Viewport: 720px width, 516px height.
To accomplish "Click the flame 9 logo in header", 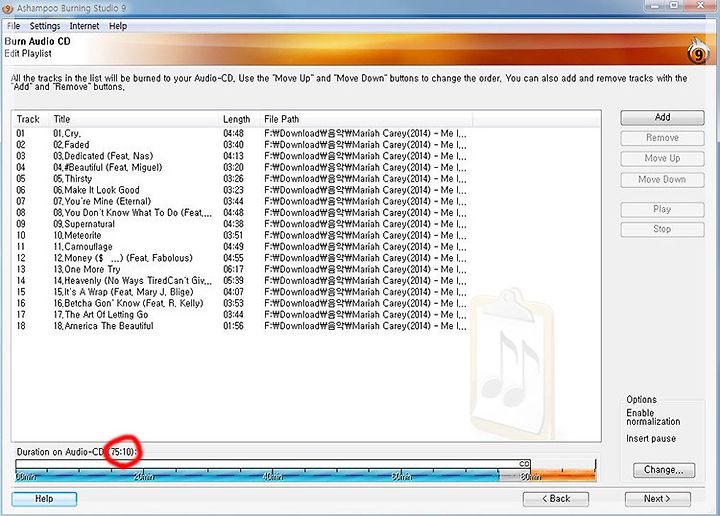I will tap(698, 52).
